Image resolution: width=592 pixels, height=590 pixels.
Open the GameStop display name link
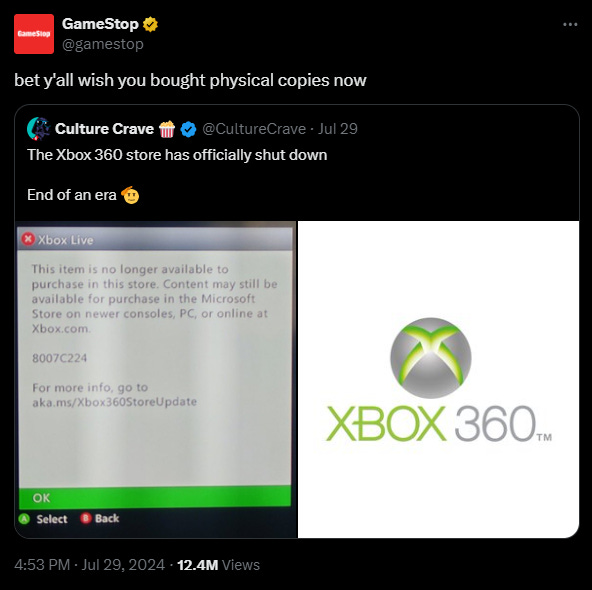click(100, 24)
